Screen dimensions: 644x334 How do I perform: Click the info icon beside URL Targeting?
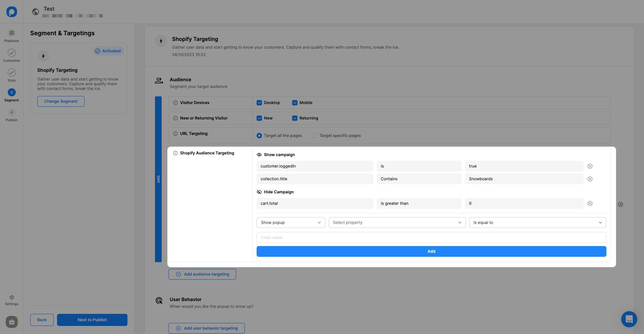click(x=175, y=134)
